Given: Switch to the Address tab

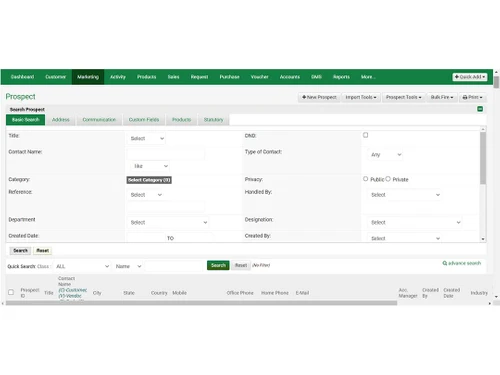Looking at the screenshot, I should click(x=61, y=120).
